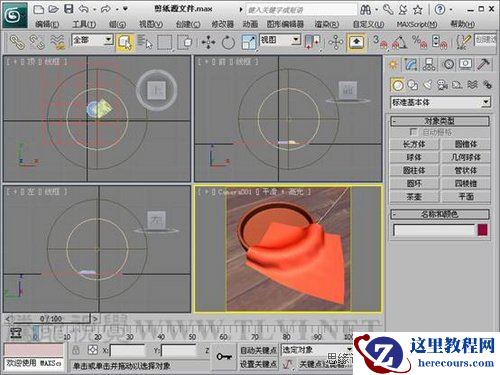Click the Select and Manipulate icon
Screen dimensions: 500x375
[x=336, y=42]
